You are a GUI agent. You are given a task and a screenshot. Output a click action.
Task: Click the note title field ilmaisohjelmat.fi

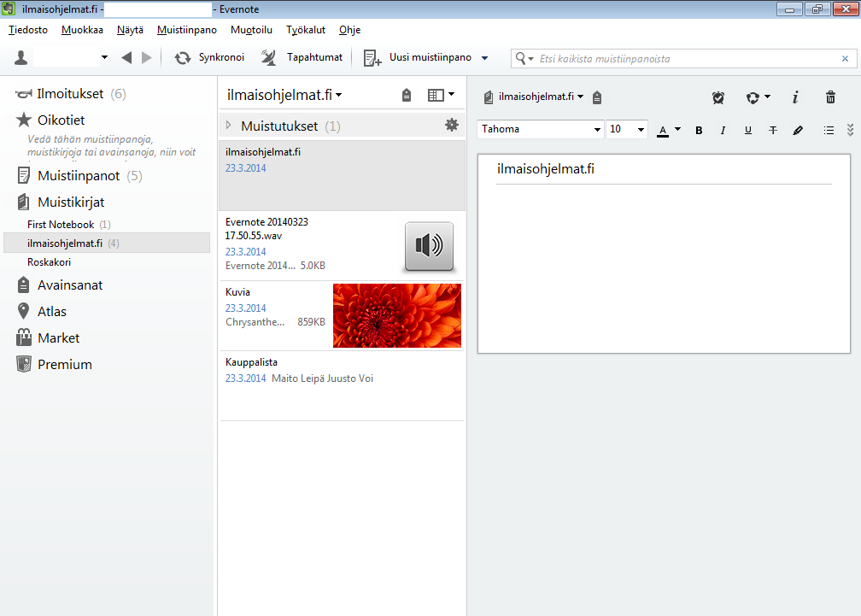[664, 169]
